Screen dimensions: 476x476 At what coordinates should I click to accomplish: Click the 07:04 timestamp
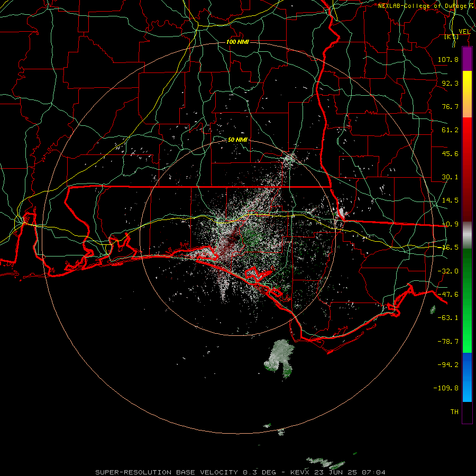[373, 472]
